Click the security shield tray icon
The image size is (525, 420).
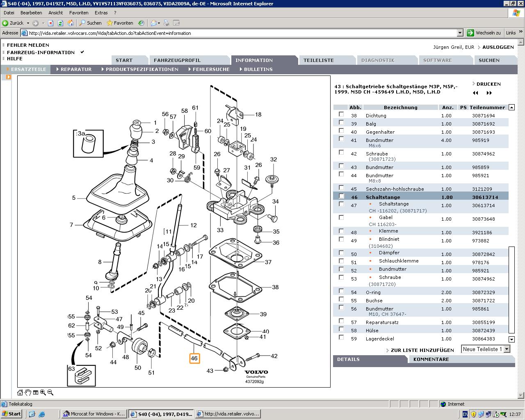pyautogui.click(x=473, y=414)
